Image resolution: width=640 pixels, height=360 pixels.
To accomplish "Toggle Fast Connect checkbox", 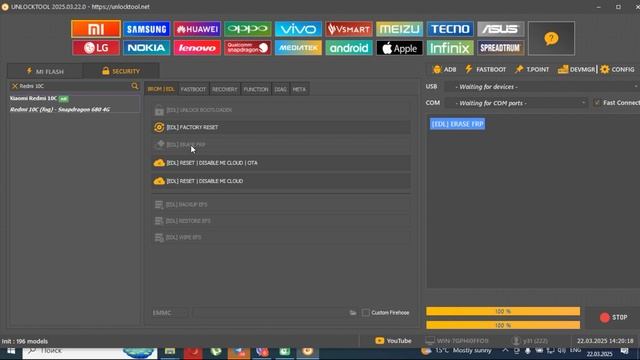I will click(597, 103).
